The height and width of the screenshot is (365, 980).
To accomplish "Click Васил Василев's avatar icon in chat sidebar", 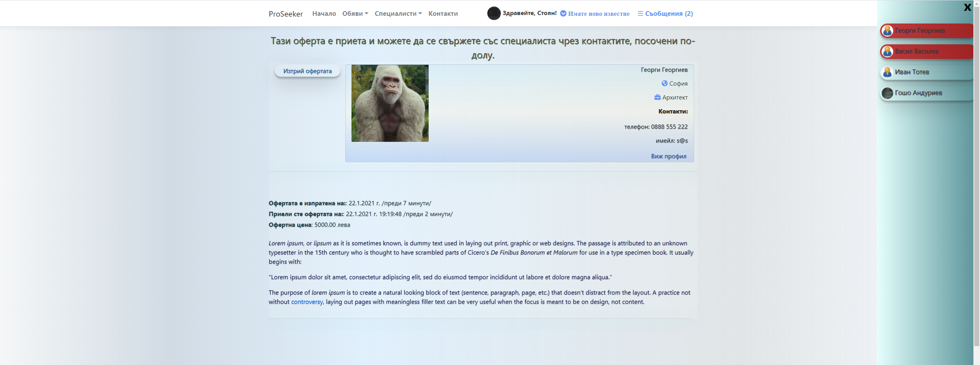I will 887,51.
